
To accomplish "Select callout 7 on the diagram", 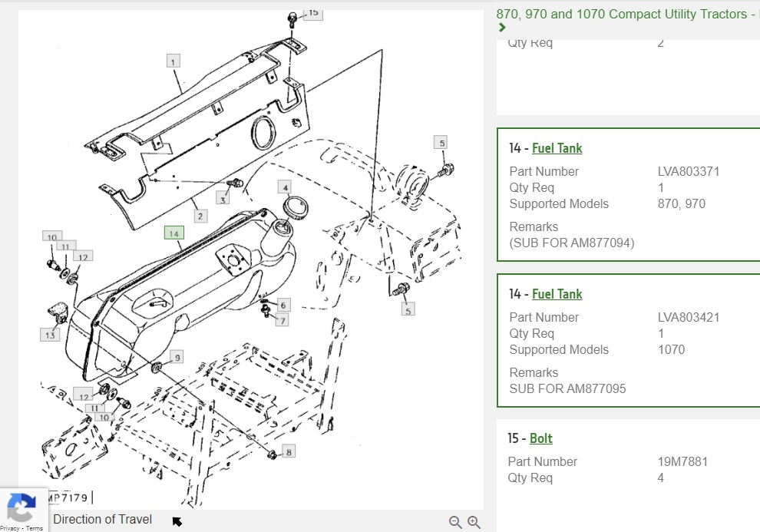I will (282, 320).
